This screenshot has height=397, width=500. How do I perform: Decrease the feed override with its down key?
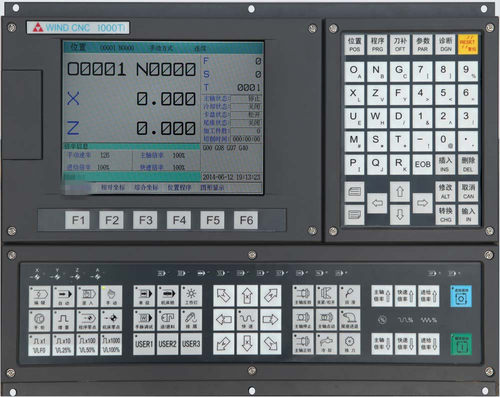click(x=429, y=344)
